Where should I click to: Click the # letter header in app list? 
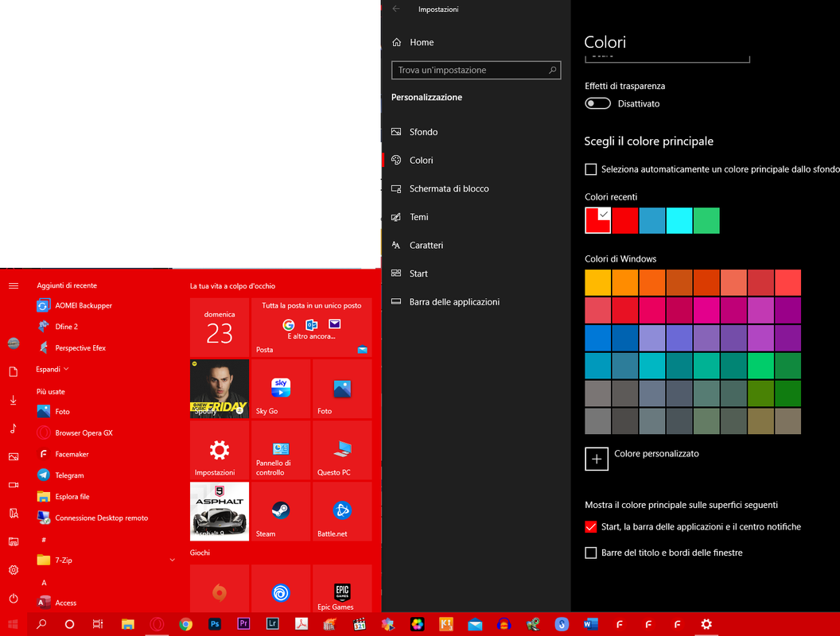click(44, 540)
